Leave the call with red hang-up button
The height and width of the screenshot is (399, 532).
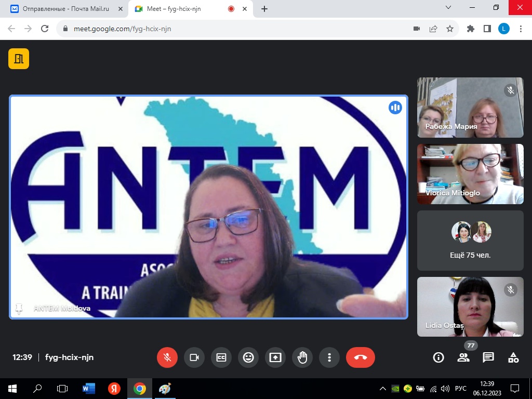[x=361, y=357]
